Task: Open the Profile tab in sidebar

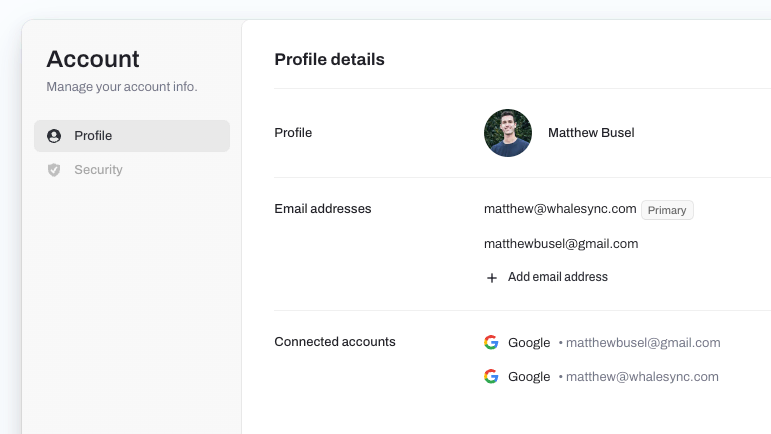Action: coord(132,136)
